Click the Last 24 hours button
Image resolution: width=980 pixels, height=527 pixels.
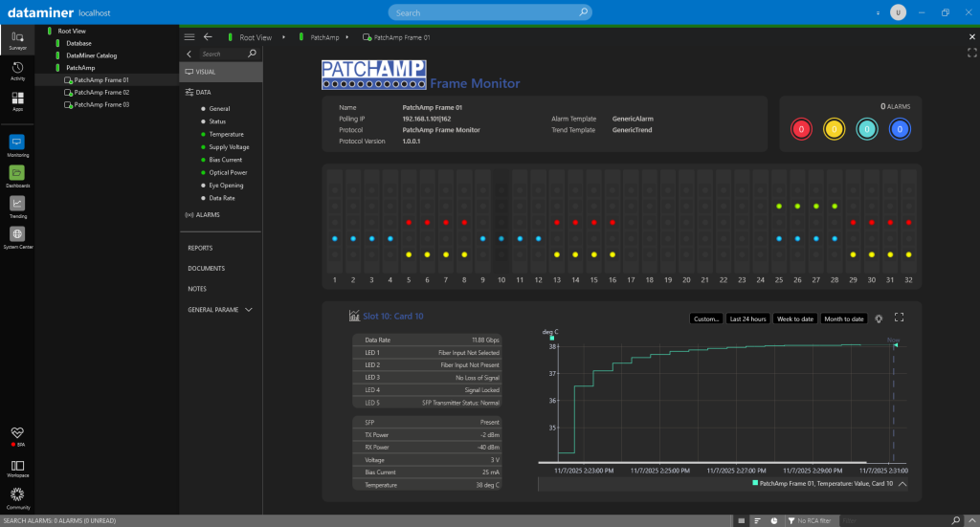747,318
